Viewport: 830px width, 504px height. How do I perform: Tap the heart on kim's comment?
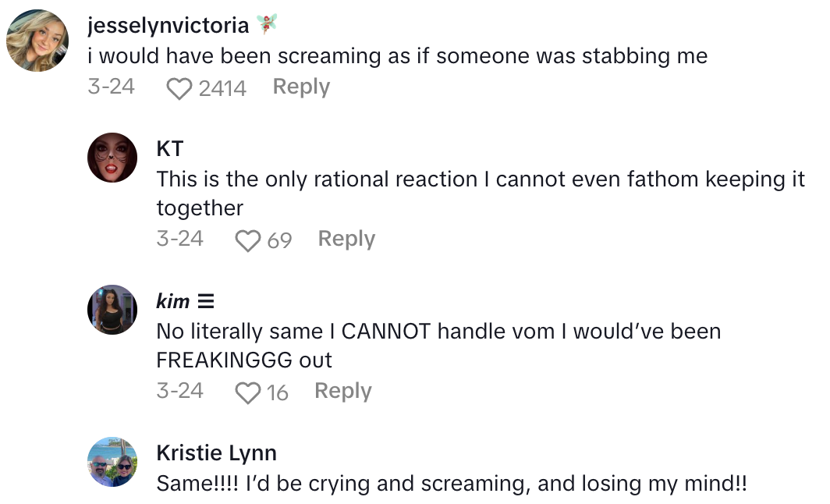248,392
